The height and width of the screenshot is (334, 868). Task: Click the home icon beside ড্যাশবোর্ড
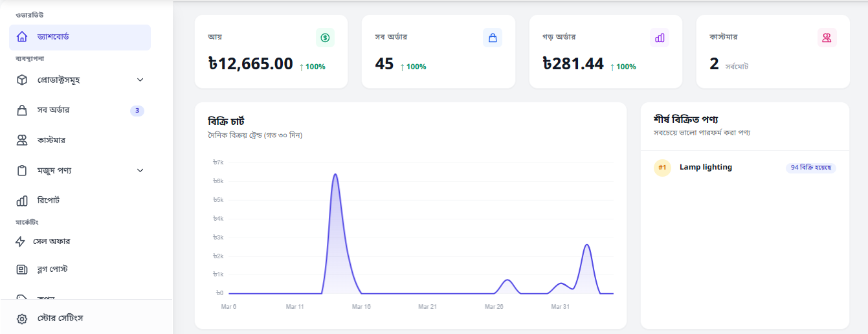22,37
